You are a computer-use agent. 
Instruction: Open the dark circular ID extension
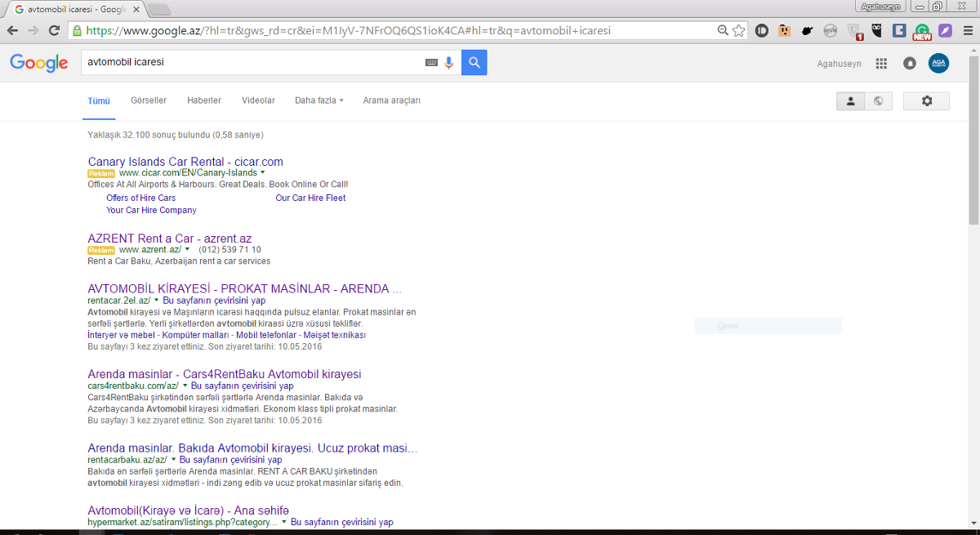761,31
